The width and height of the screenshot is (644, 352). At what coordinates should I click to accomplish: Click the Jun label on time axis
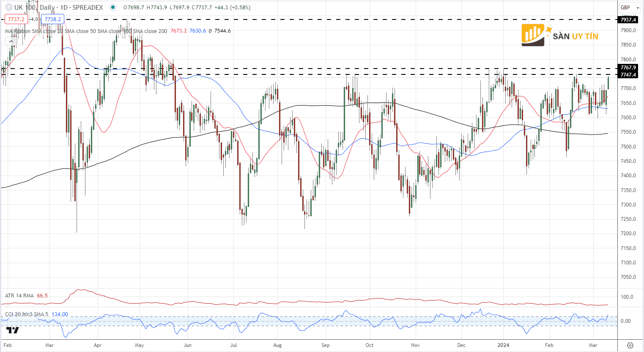[x=188, y=345]
